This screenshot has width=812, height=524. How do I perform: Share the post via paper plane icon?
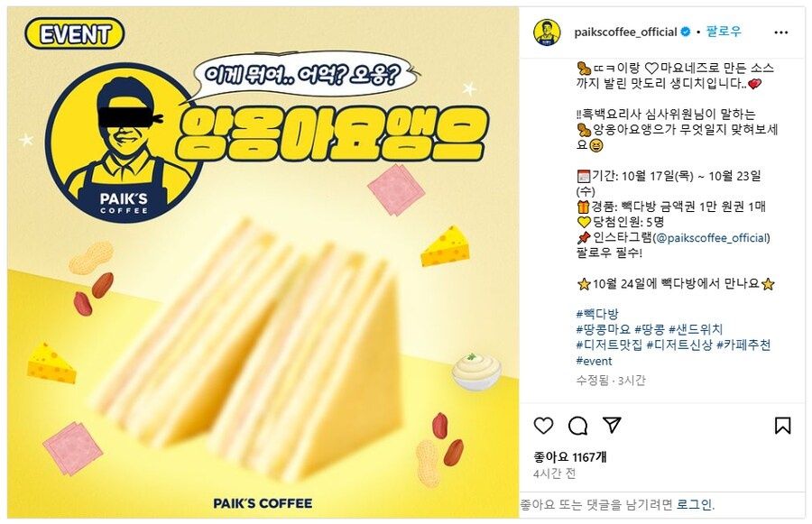[612, 425]
